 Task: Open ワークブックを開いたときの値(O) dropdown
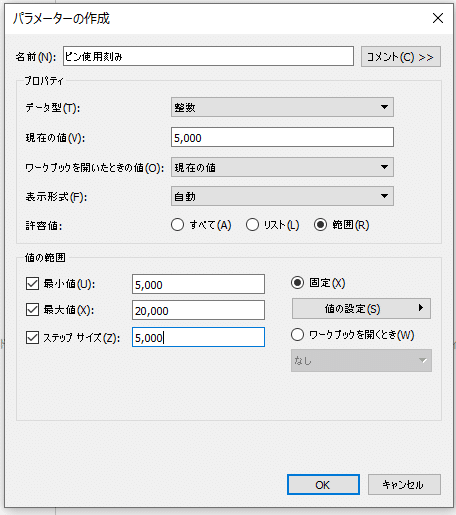pos(282,167)
